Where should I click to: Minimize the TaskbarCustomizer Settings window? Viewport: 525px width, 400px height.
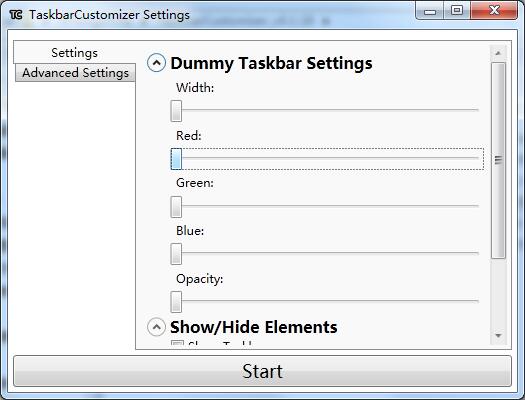point(430,11)
